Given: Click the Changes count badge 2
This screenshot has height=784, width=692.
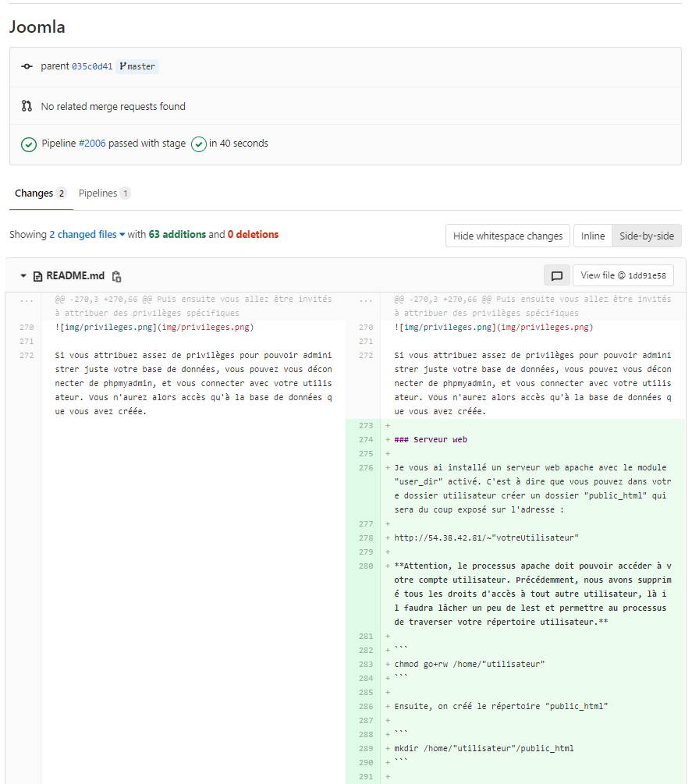Looking at the screenshot, I should (x=61, y=193).
